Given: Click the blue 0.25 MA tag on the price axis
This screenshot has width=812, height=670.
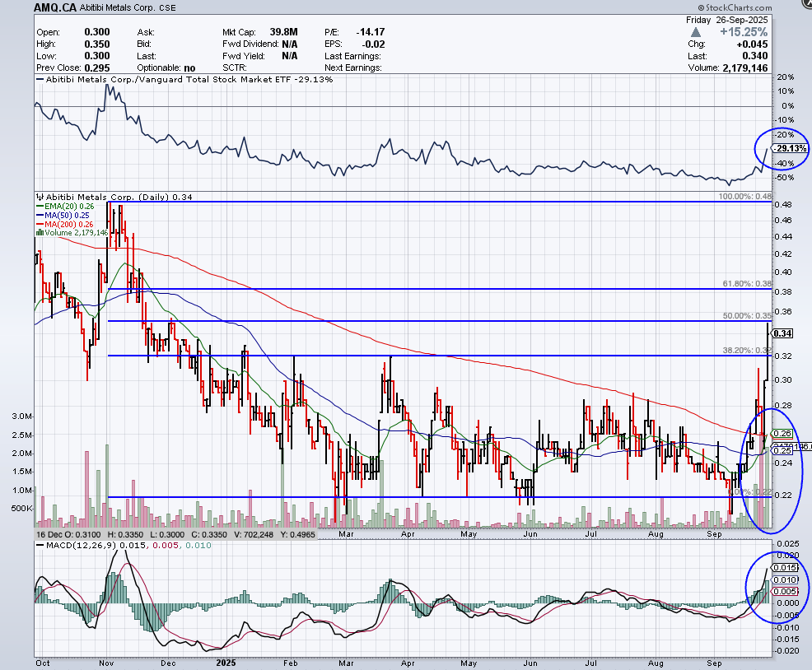Looking at the screenshot, I should tap(782, 451).
